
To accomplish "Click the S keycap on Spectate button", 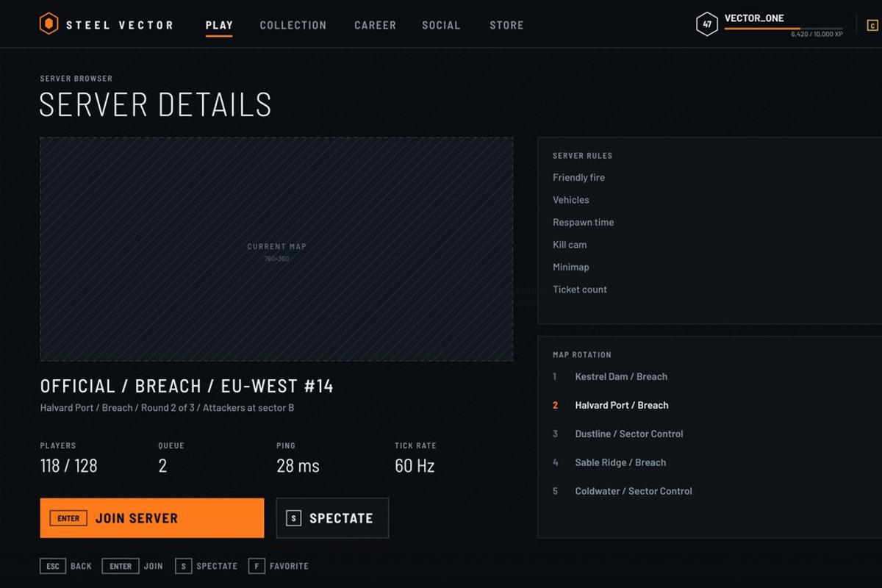I will [293, 518].
